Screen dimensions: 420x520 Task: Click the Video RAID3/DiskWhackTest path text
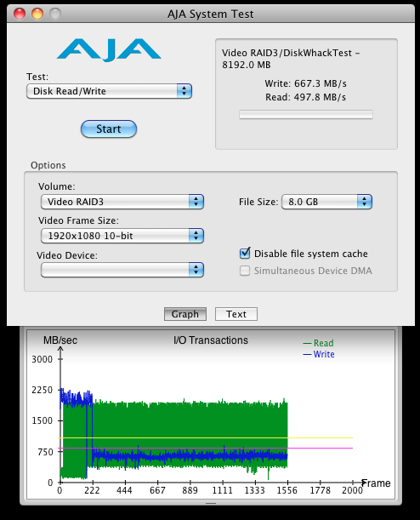[291, 59]
